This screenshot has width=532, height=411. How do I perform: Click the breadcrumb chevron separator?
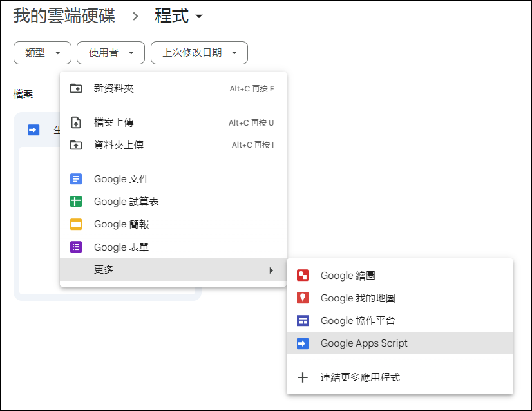click(135, 16)
